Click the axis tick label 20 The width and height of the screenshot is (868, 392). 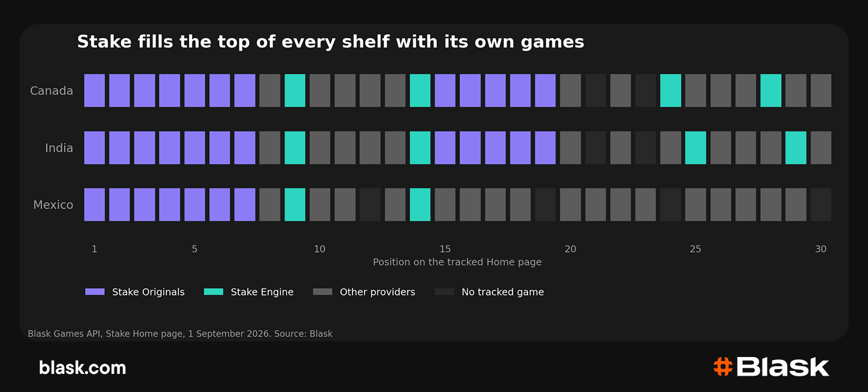pos(570,249)
